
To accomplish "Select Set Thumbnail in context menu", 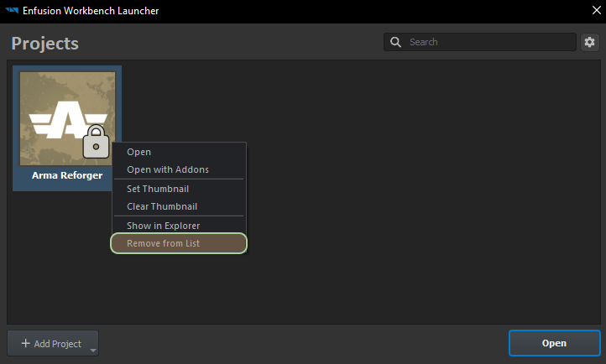I will click(x=180, y=189).
